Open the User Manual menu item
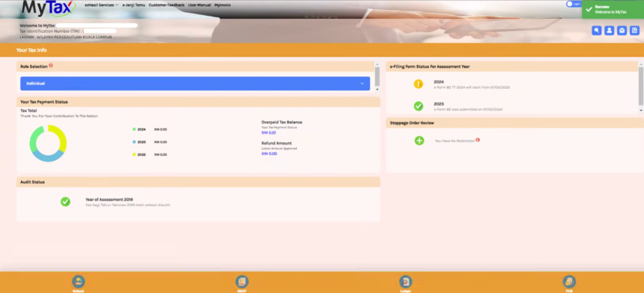Screen dimensions: 644x293 pos(199,5)
